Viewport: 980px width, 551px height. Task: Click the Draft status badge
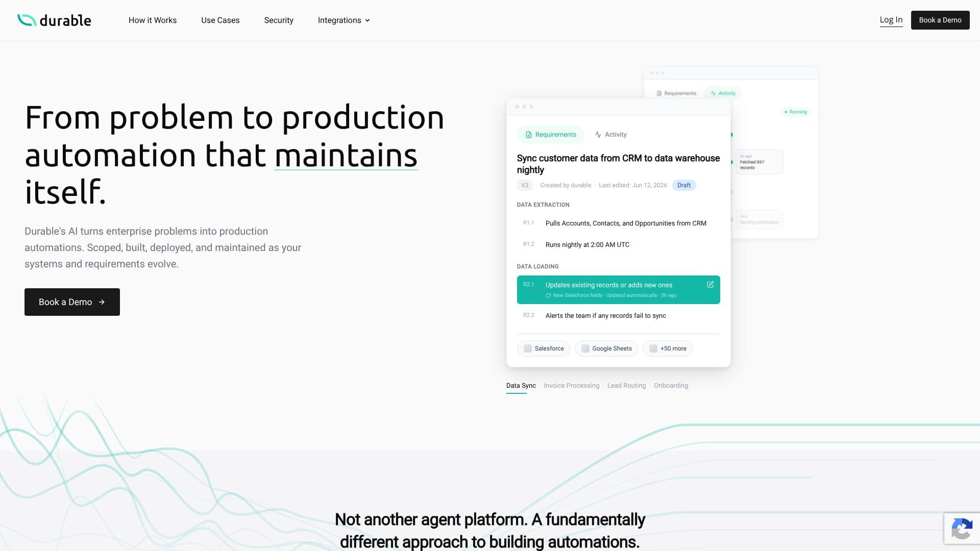point(684,185)
